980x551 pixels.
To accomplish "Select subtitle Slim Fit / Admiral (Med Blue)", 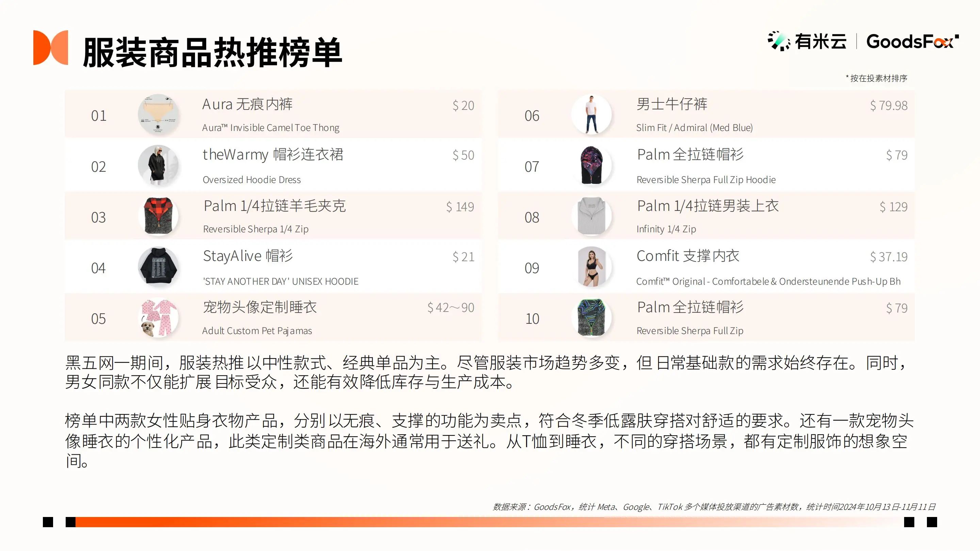I will coord(695,128).
